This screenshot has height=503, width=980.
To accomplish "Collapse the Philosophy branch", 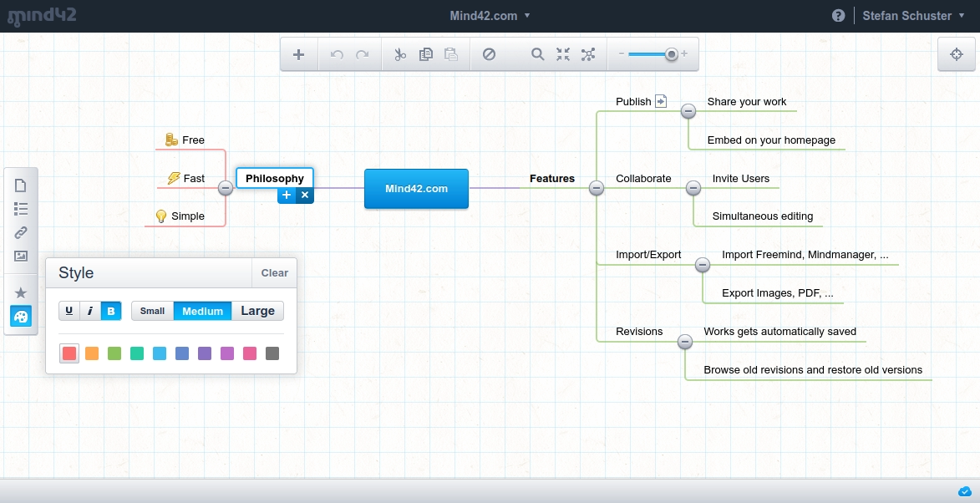I will [x=225, y=188].
